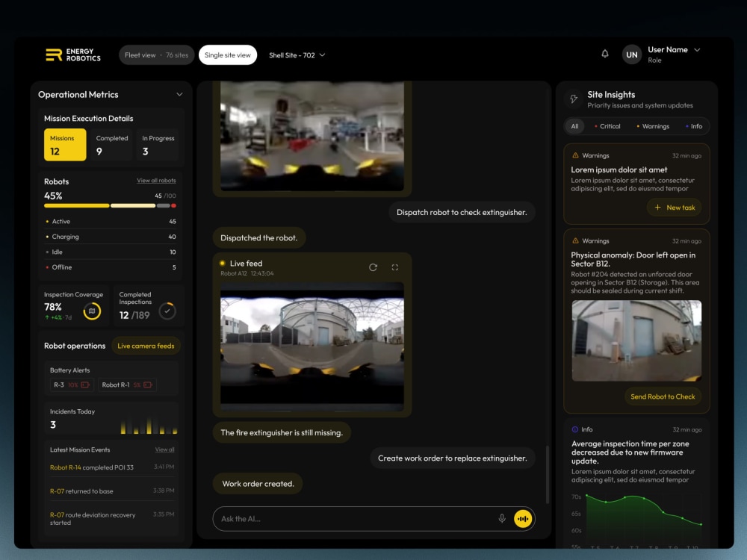Open notifications bell
Image resolution: width=747 pixels, height=560 pixels.
[x=604, y=54]
